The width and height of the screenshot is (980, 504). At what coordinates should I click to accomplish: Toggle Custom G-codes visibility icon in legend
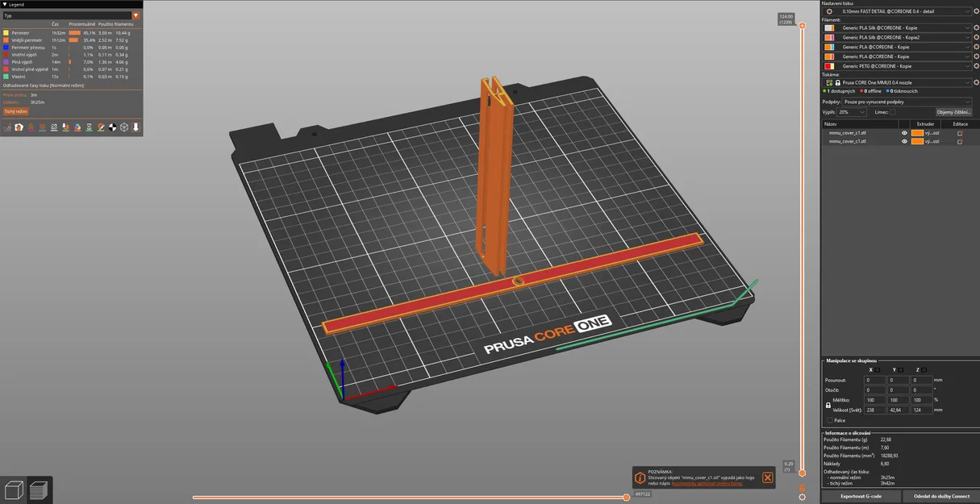click(x=101, y=127)
